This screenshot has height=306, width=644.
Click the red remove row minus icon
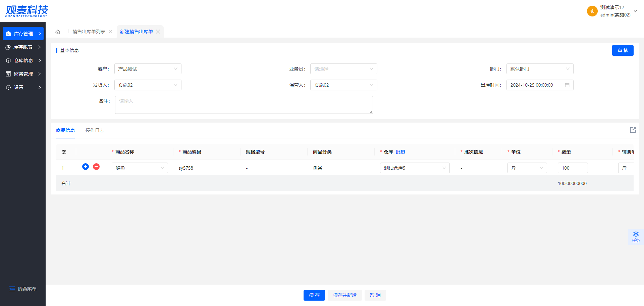(96, 167)
